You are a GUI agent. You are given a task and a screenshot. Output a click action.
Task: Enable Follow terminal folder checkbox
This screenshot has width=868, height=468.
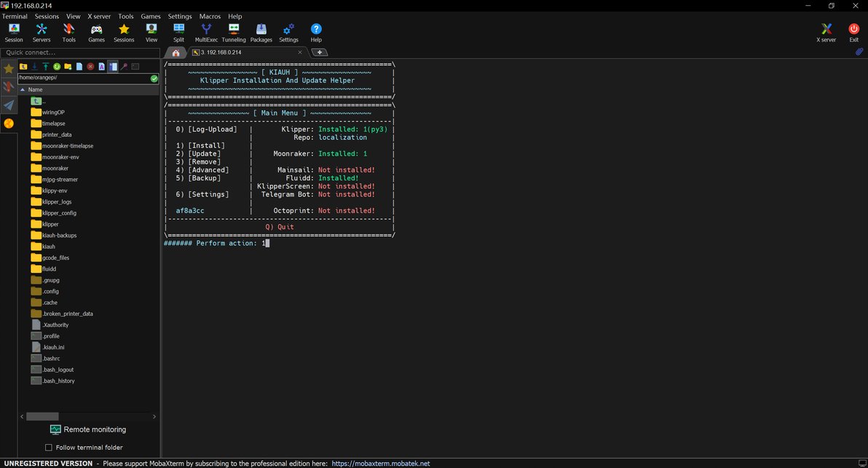[49, 448]
